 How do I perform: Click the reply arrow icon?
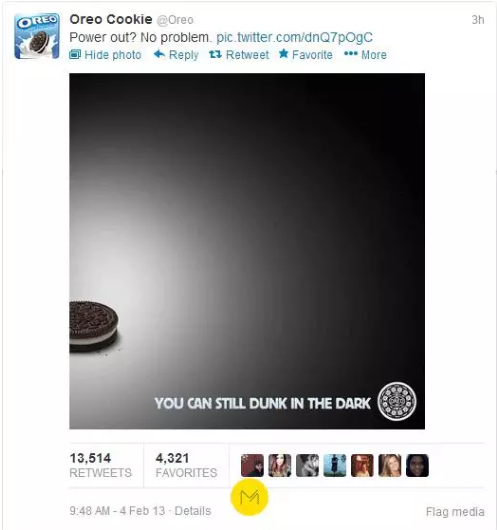pos(159,54)
